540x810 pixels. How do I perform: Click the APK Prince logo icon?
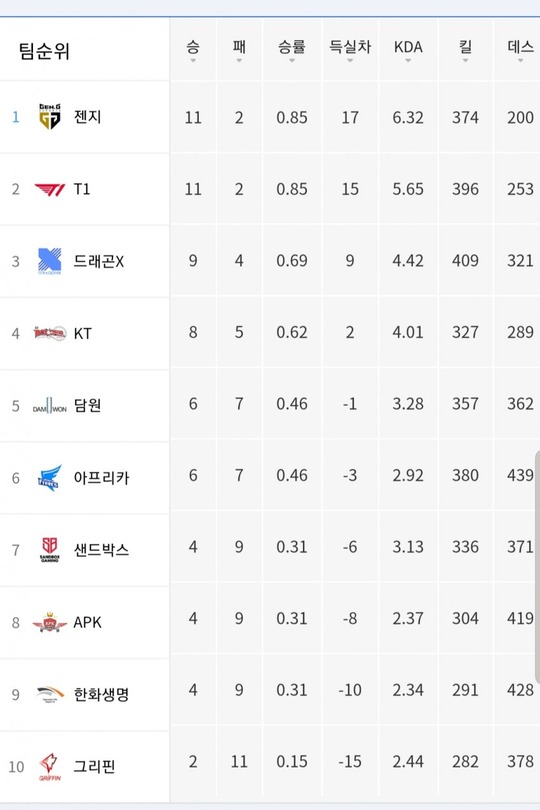(50, 622)
